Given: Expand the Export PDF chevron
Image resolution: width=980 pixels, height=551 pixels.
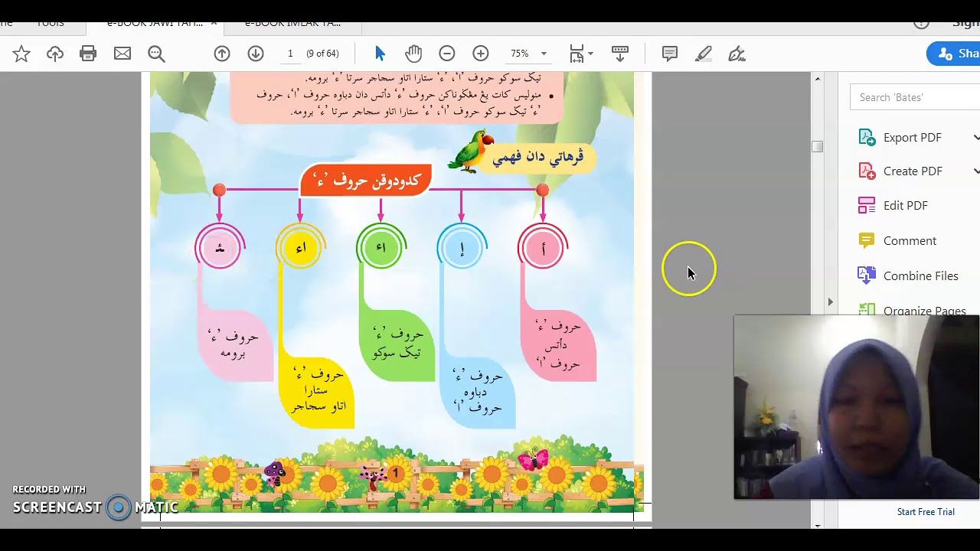Looking at the screenshot, I should 976,138.
